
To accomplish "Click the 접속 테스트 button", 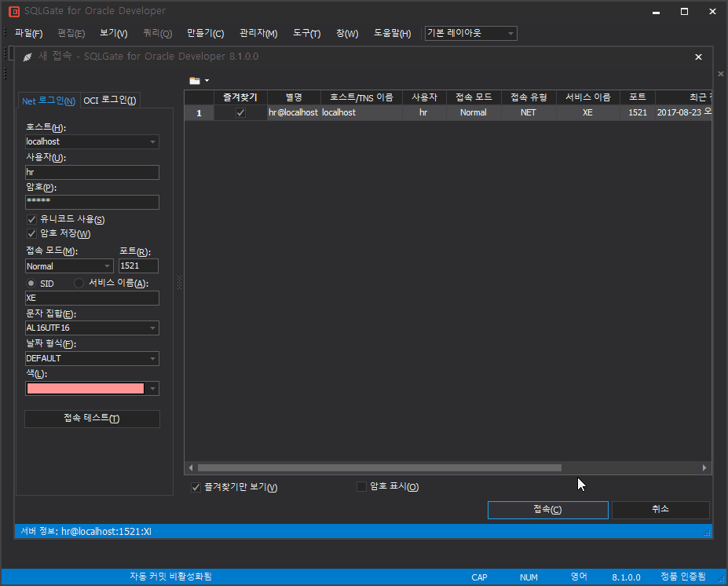I will coord(92,419).
